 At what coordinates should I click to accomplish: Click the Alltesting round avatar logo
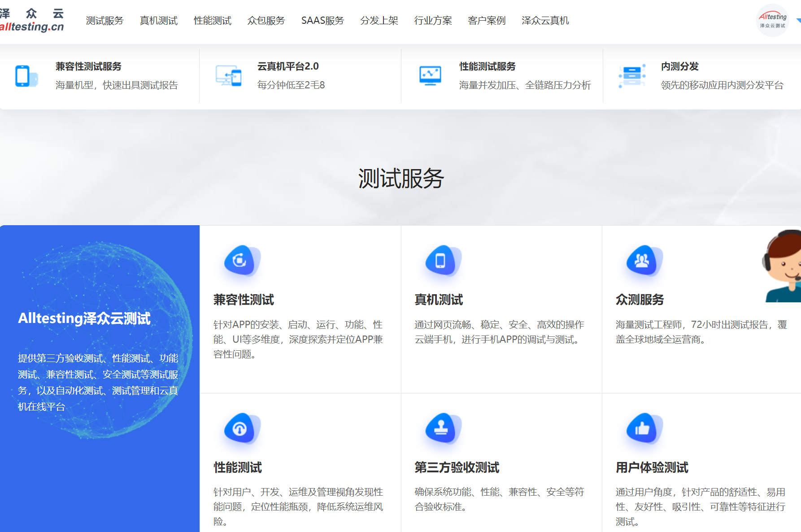[x=772, y=21]
